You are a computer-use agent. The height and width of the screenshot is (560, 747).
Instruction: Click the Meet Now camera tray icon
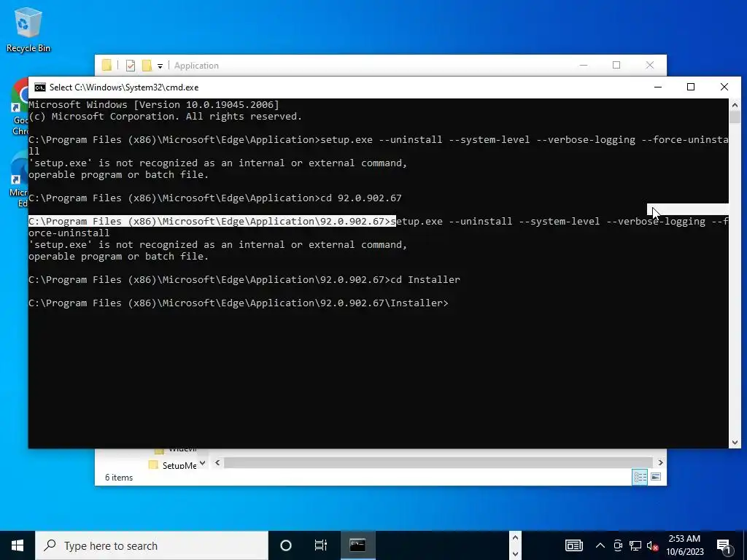click(x=618, y=545)
